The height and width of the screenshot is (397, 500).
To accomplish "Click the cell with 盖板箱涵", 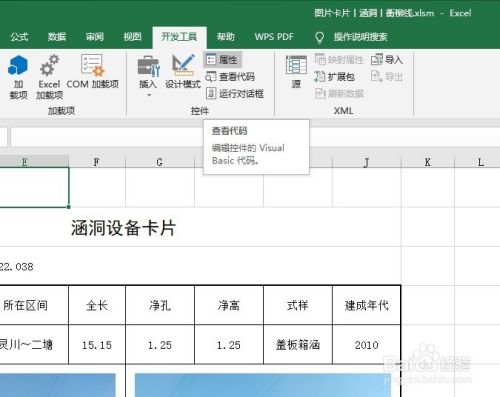I will coord(298,344).
